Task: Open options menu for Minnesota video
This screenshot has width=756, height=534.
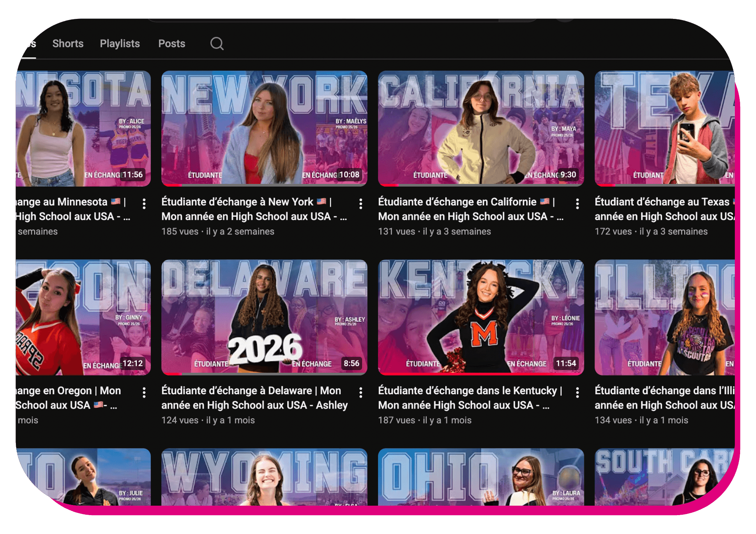Action: (144, 204)
